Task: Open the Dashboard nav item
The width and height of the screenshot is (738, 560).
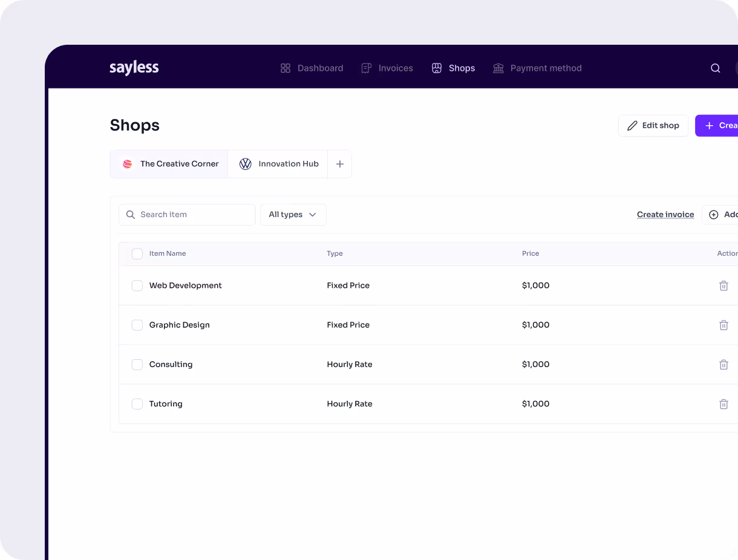Action: coord(312,68)
